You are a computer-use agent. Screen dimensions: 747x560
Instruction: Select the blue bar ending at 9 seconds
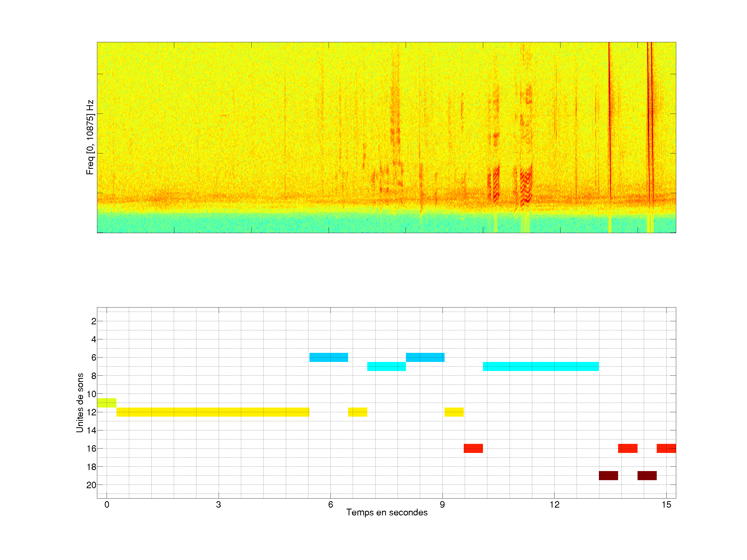tap(425, 357)
